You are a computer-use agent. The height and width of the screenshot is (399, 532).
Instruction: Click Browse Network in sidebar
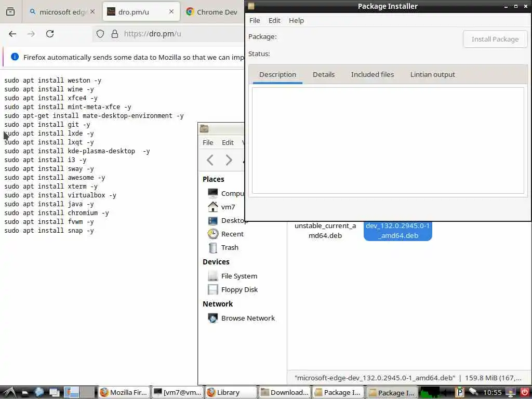pos(242,318)
